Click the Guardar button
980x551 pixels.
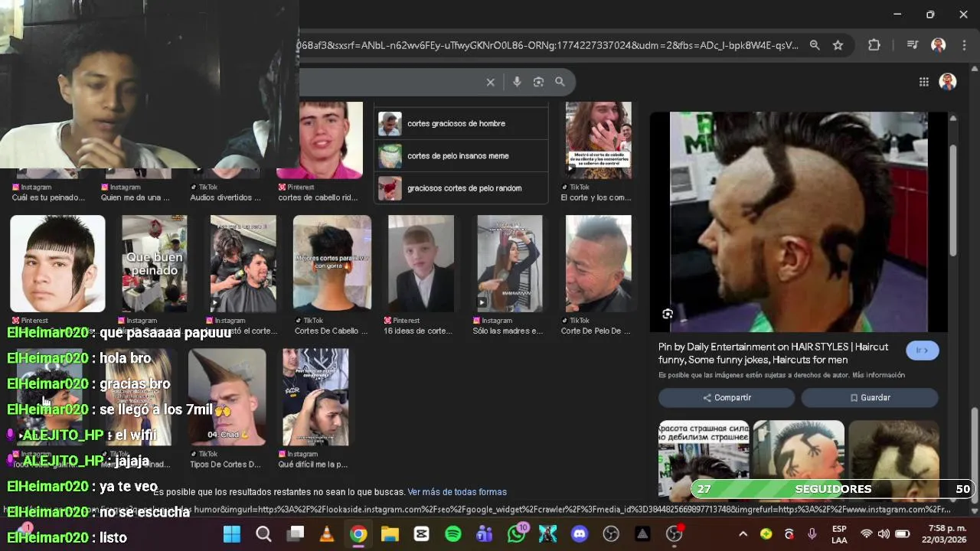(870, 397)
